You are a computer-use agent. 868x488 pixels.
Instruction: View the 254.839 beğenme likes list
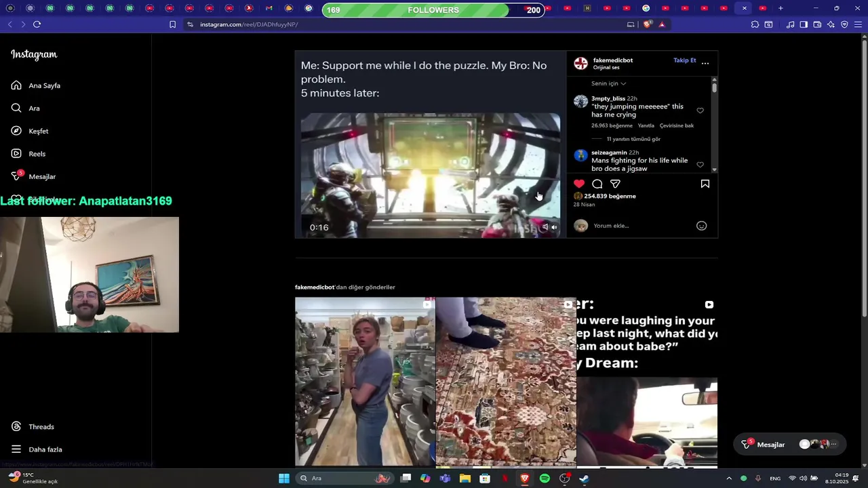[x=610, y=196]
